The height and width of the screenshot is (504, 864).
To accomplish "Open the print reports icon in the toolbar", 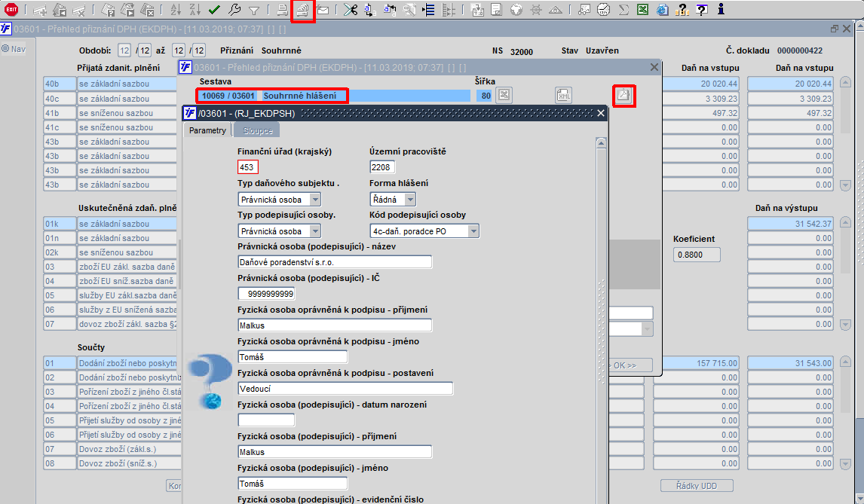I will coord(302,10).
